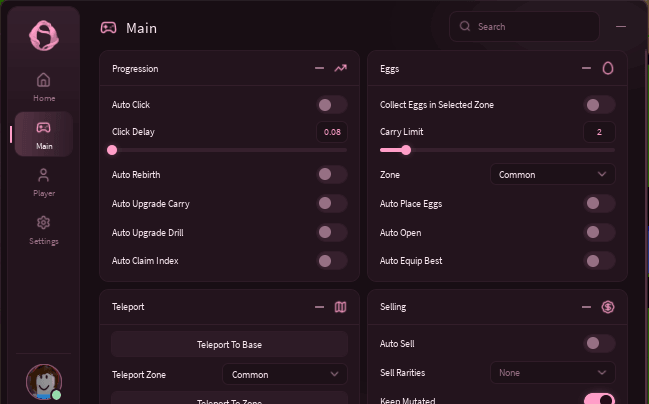Click the Teleport Zone label
The height and width of the screenshot is (404, 649).
tap(139, 375)
